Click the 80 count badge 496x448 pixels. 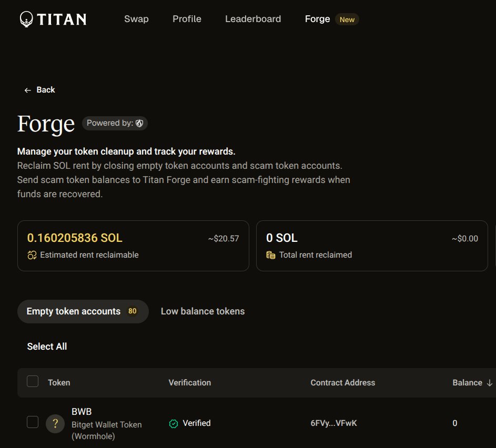[x=132, y=311]
